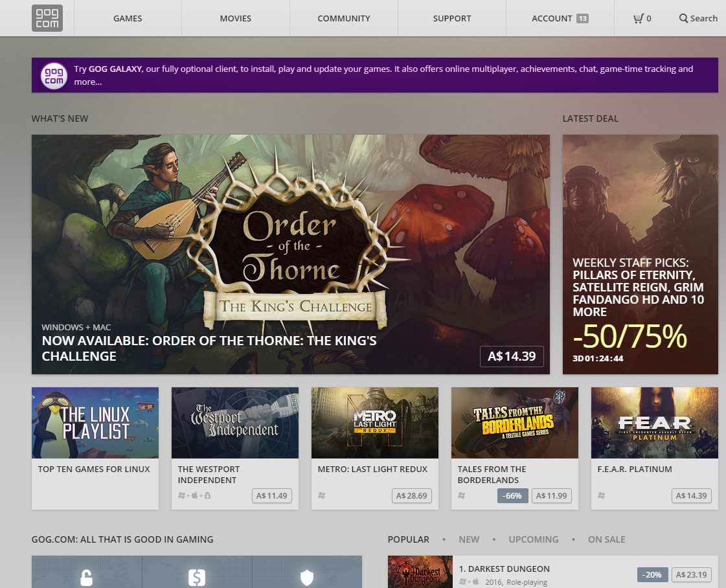Click the -50/75% discount text
726x588 pixels.
point(630,336)
